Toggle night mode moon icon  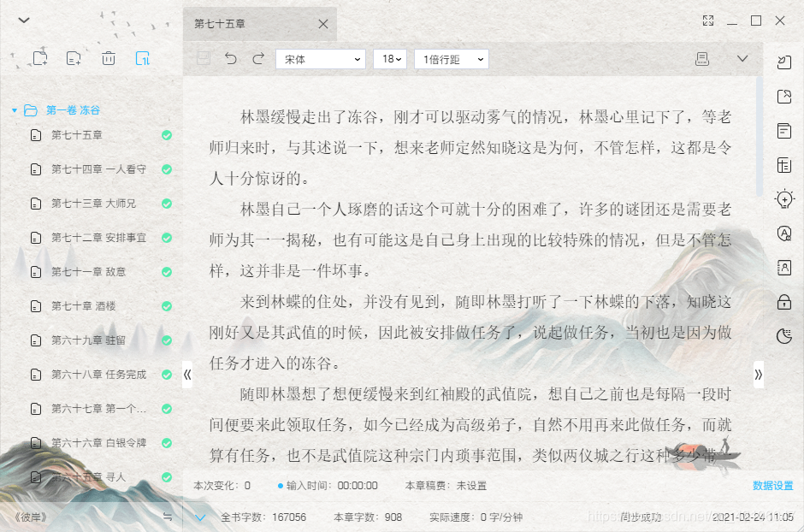click(784, 336)
